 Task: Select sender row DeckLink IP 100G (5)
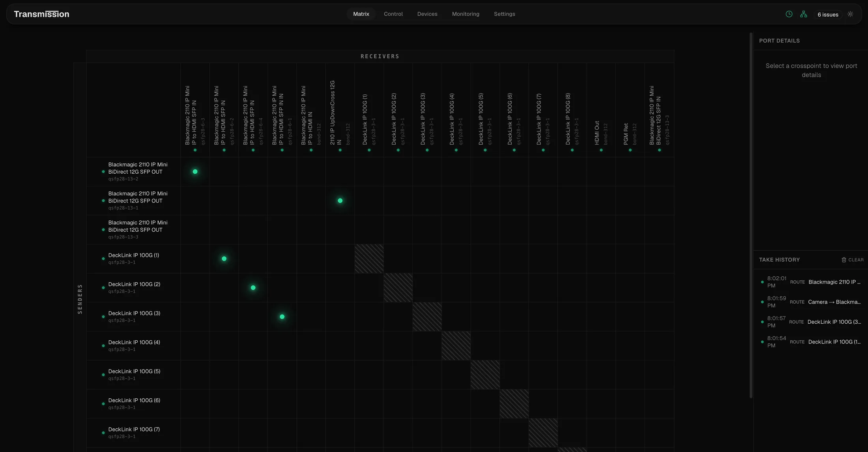point(134,375)
